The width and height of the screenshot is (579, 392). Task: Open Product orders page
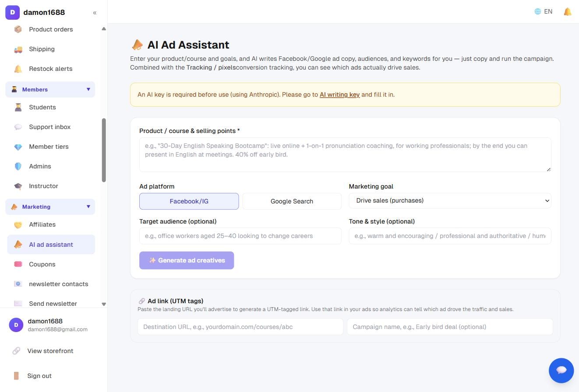[x=51, y=29]
